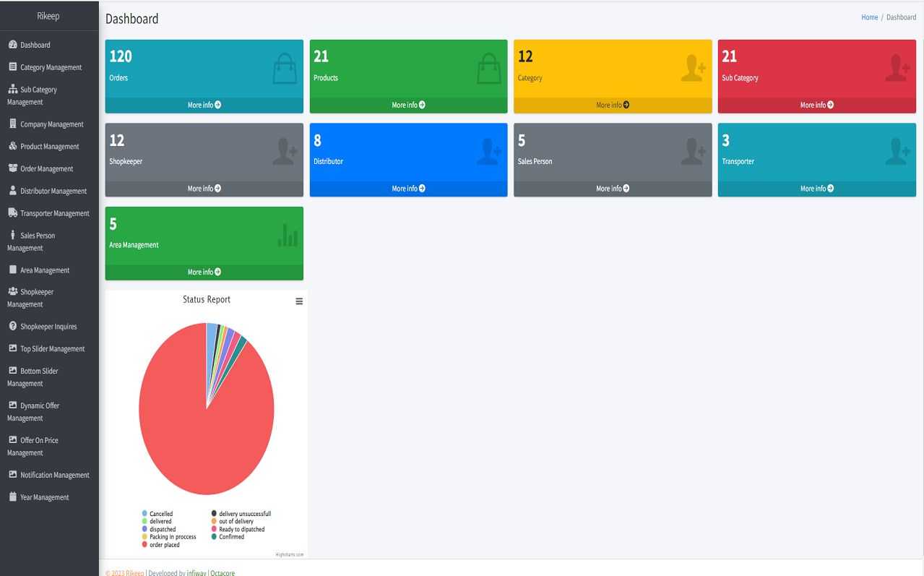Image resolution: width=924 pixels, height=576 pixels.
Task: Click the Notification Management icon
Action: coord(12,474)
